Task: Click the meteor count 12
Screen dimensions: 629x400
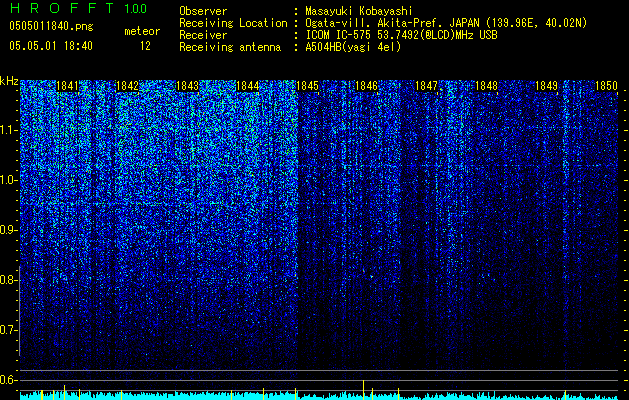Action: pos(145,46)
